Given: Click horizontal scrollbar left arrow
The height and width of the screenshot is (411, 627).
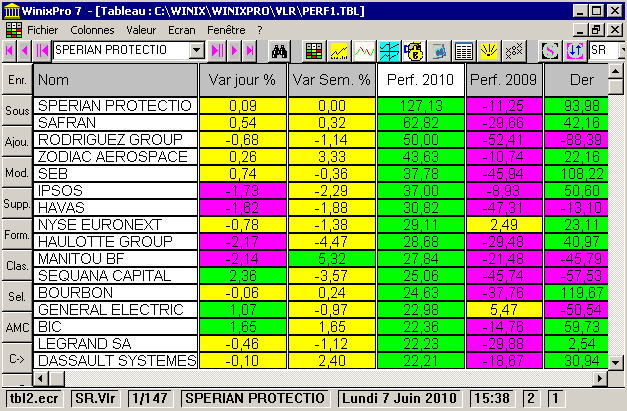Looking at the screenshot, I should [x=40, y=378].
